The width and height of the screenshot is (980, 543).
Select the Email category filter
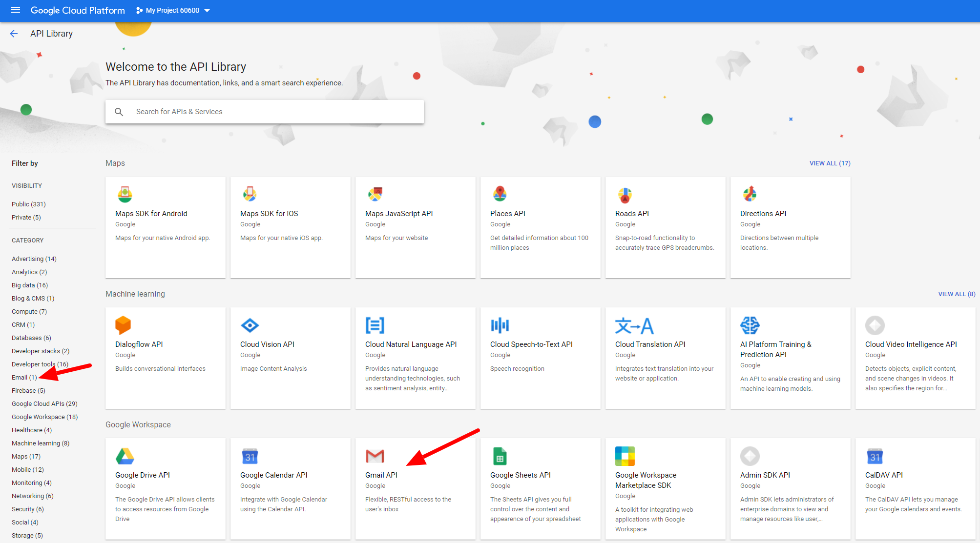tap(24, 377)
